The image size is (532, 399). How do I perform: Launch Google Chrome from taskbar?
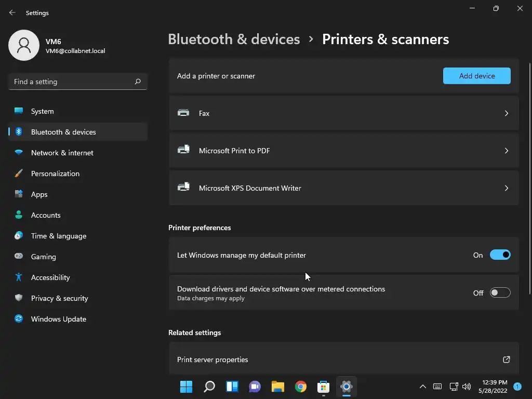click(x=301, y=387)
